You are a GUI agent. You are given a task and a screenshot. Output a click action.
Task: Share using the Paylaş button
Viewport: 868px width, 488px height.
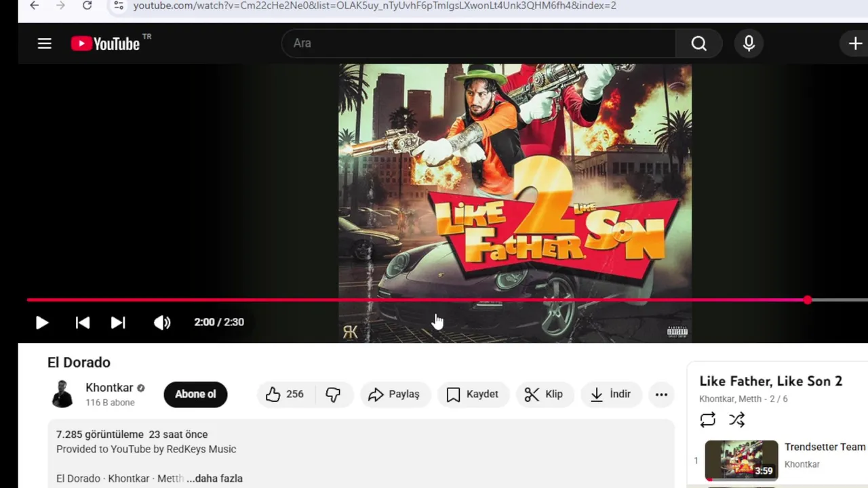pos(395,394)
